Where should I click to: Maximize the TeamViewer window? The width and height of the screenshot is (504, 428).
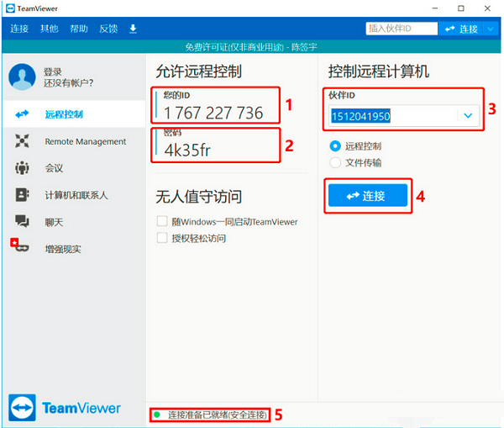pos(461,8)
